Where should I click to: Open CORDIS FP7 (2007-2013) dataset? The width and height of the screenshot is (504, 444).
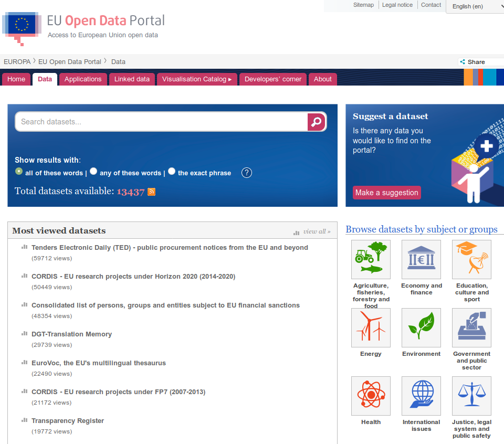[x=118, y=392]
